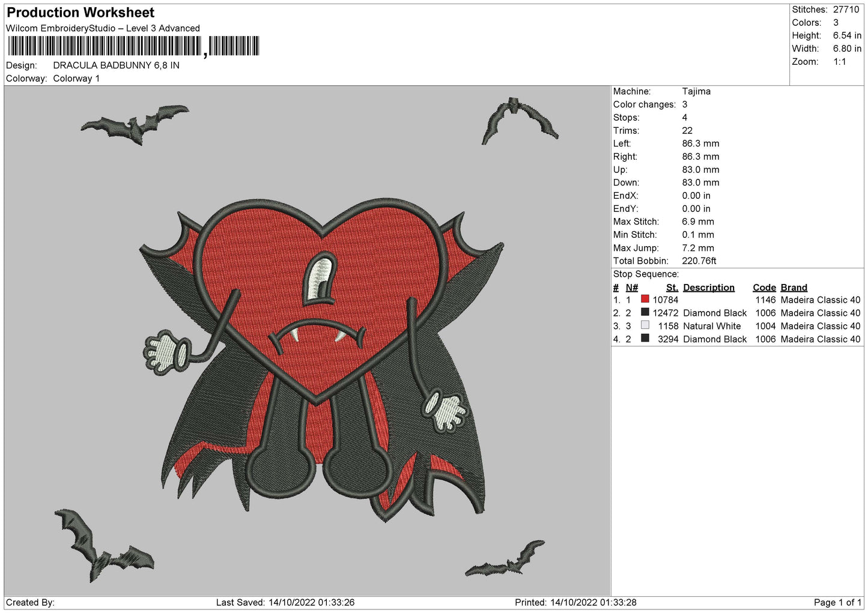Click the Stops value 4
The height and width of the screenshot is (613, 868).
pos(685,118)
